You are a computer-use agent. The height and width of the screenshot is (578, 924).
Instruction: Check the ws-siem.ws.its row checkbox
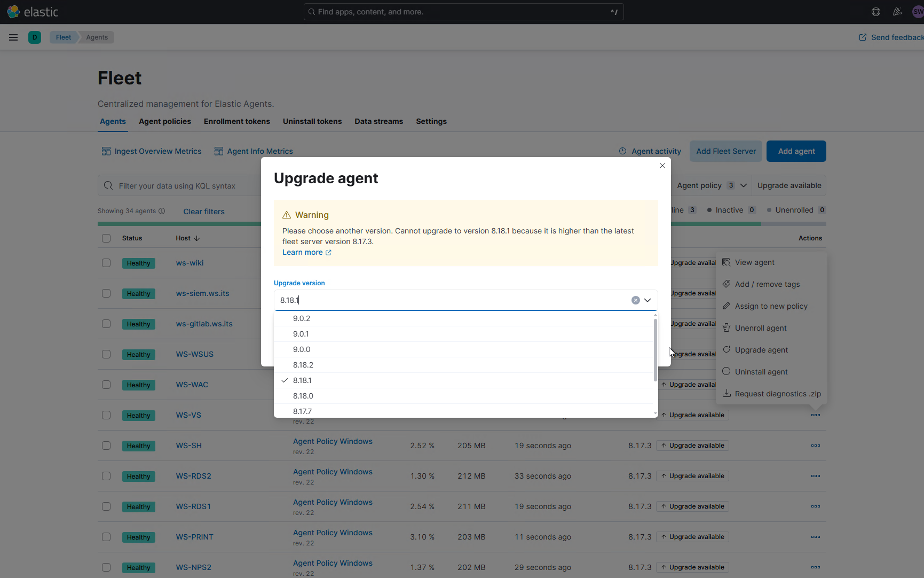tap(106, 293)
